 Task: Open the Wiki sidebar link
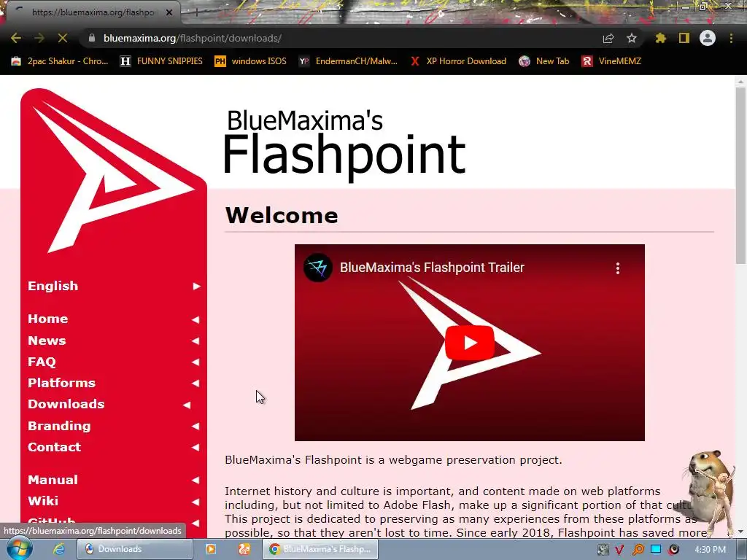click(x=113, y=501)
